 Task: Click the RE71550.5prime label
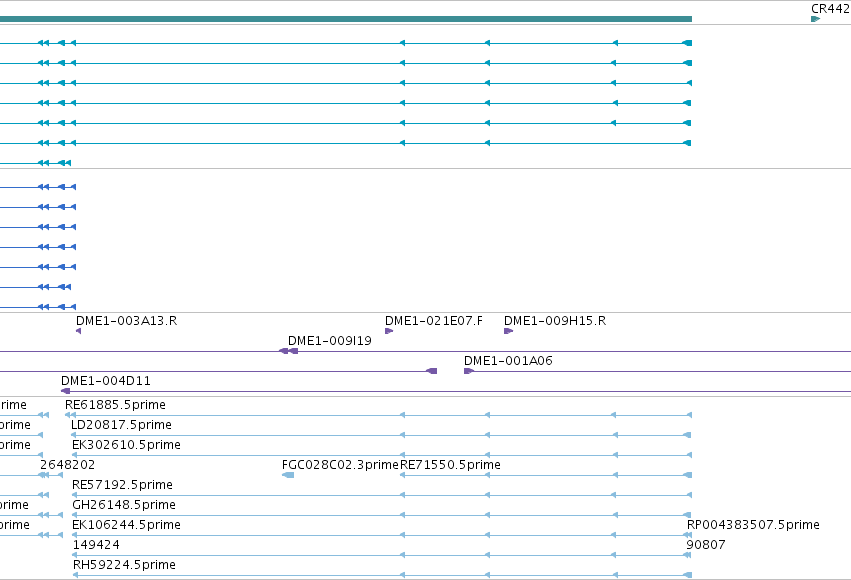pos(450,465)
